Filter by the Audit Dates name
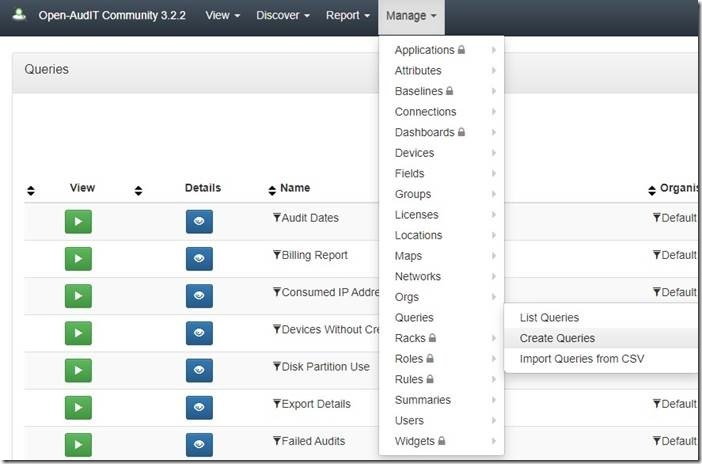The image size is (702, 464). click(x=277, y=218)
